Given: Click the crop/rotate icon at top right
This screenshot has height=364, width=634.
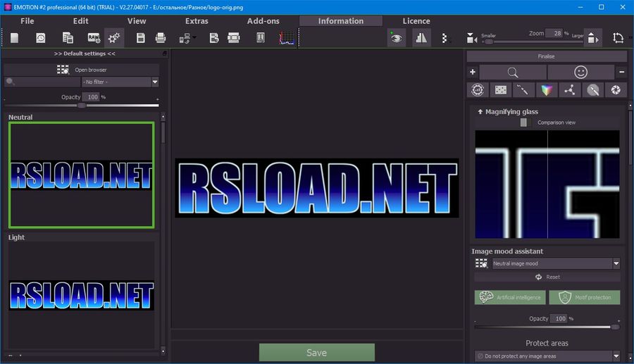Looking at the screenshot, I should [618, 38].
